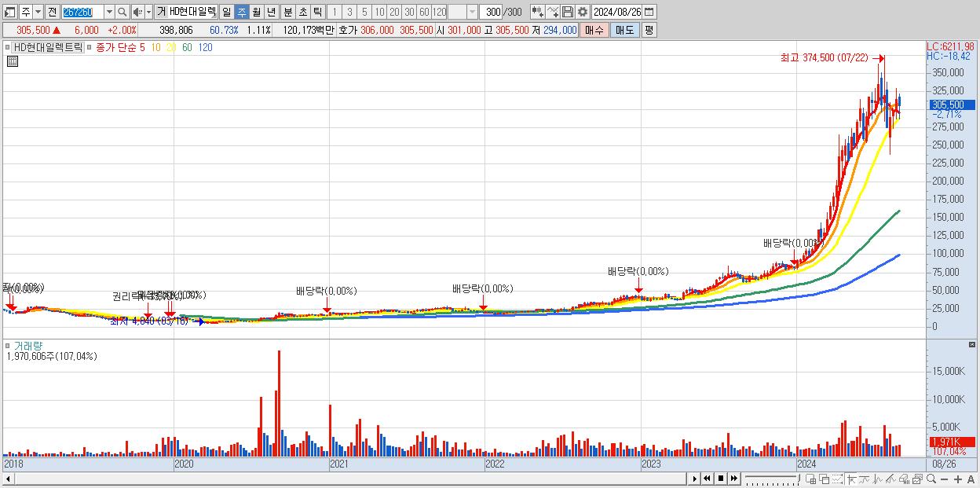This screenshot has width=980, height=488.
Task: Choose the 20 interval button
Action: (x=394, y=12)
